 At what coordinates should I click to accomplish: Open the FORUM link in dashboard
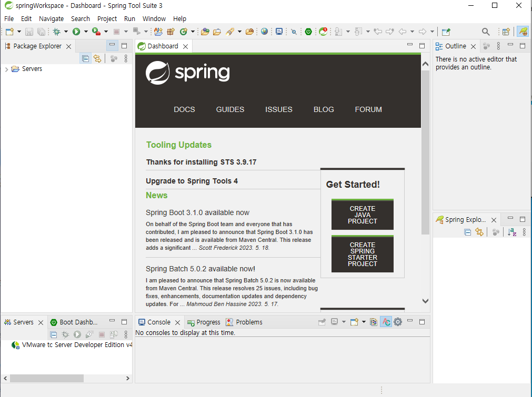368,109
